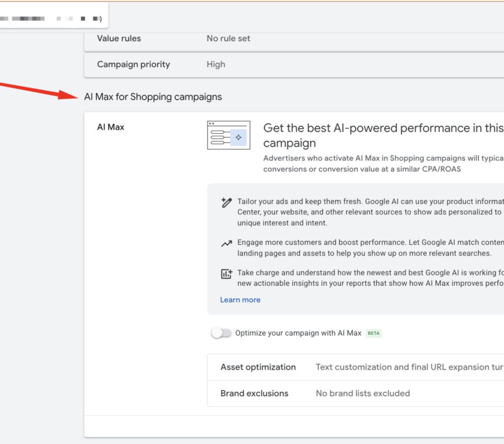Expand the Brand exclusions row

click(x=356, y=394)
